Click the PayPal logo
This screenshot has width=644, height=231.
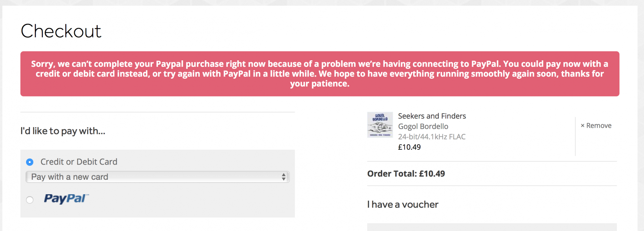coord(66,198)
